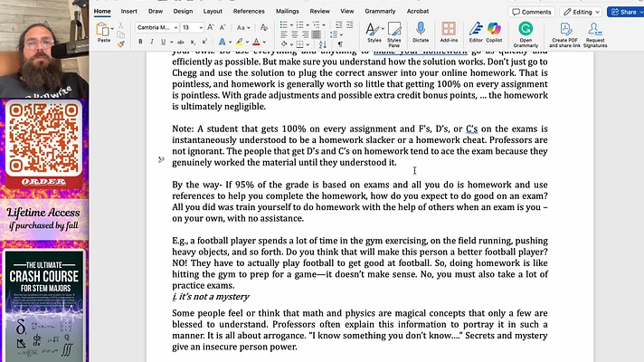Image resolution: width=644 pixels, height=362 pixels.
Task: Open the Mailings tab
Action: click(x=287, y=12)
